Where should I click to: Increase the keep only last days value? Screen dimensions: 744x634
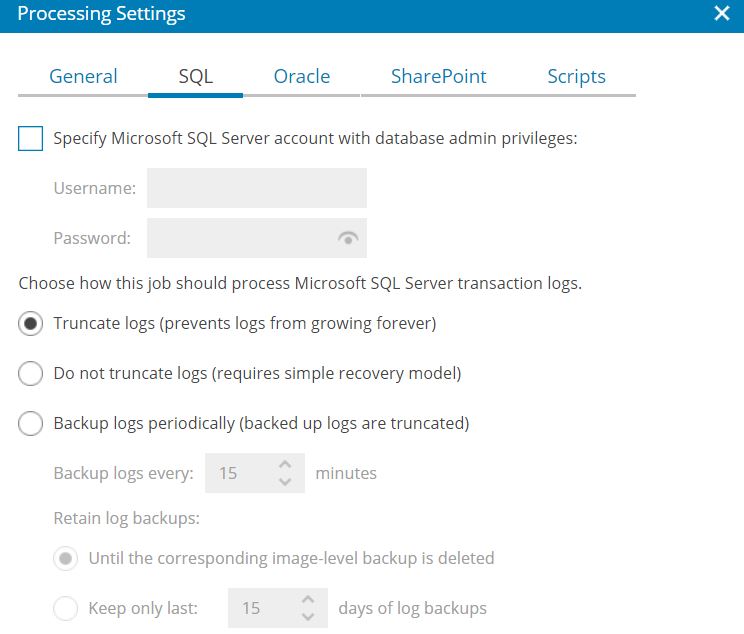coord(308,599)
